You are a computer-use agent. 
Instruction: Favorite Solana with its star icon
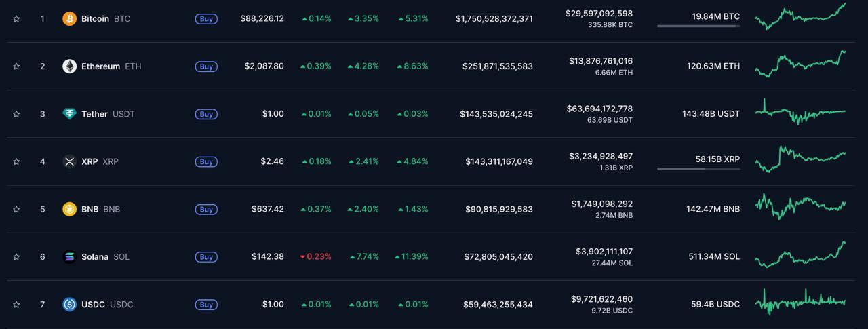click(x=16, y=257)
